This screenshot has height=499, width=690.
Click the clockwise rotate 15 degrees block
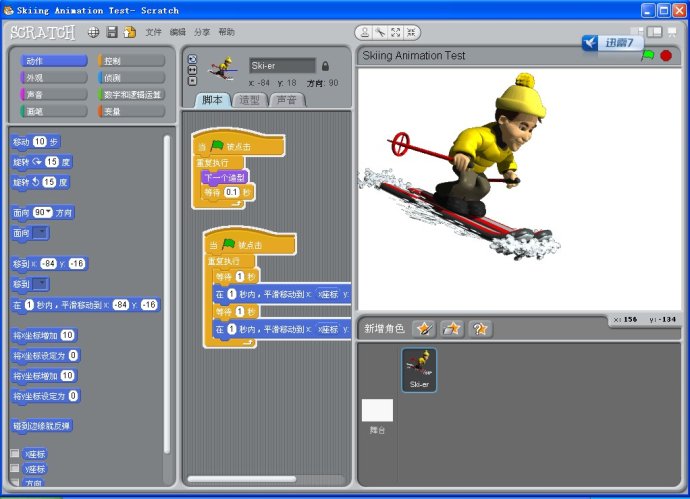(42, 162)
